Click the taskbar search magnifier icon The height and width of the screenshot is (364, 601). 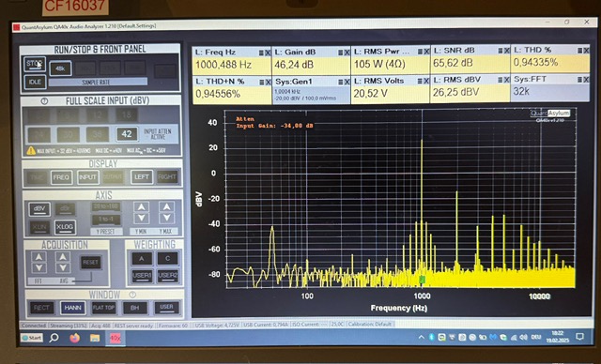coord(54,338)
